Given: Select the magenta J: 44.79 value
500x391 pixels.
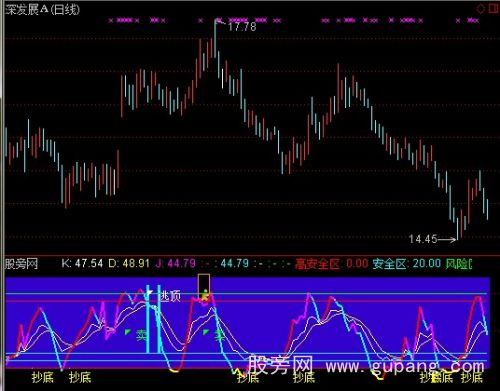Looking at the screenshot, I should 175,264.
